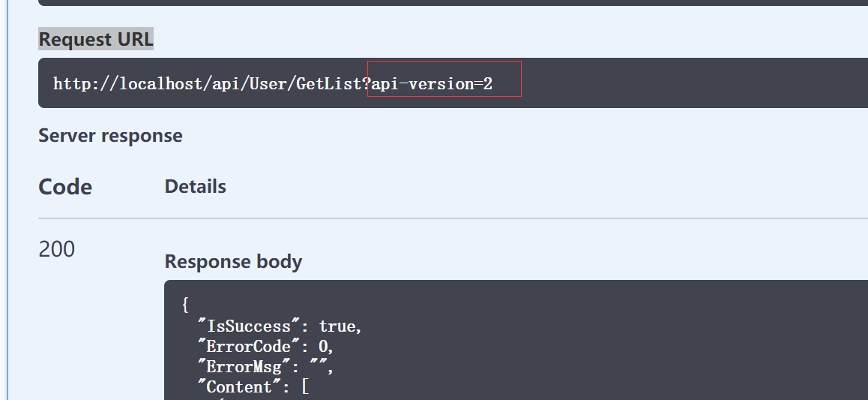This screenshot has width=868, height=400.
Task: Click the opening brace of the JSON
Action: [185, 305]
